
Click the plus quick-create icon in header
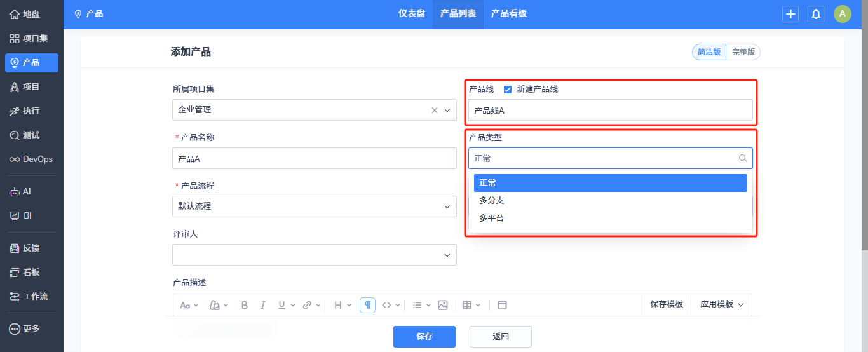pyautogui.click(x=790, y=14)
